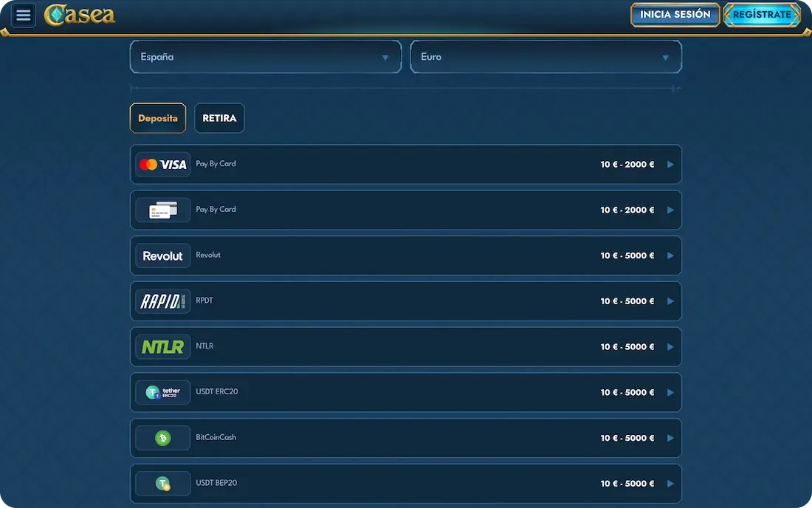The width and height of the screenshot is (812, 508).
Task: Choose the Tether ERC20 icon
Action: (163, 393)
